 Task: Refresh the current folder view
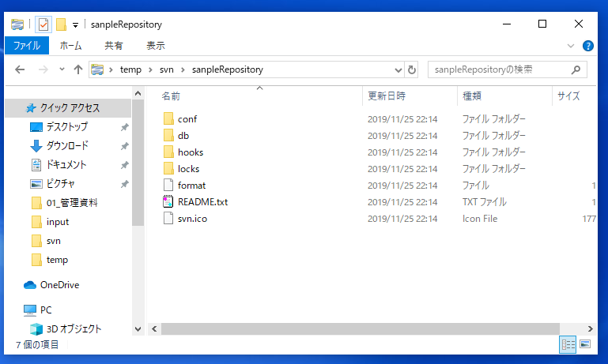coord(412,70)
